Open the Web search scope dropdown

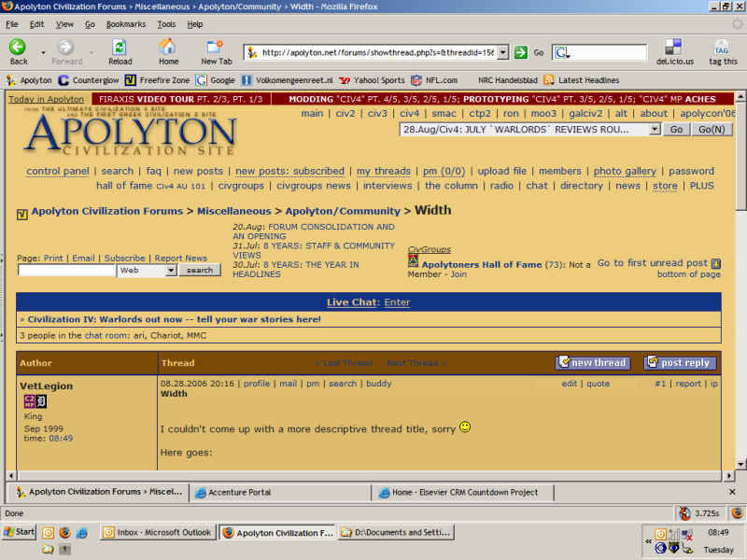171,270
